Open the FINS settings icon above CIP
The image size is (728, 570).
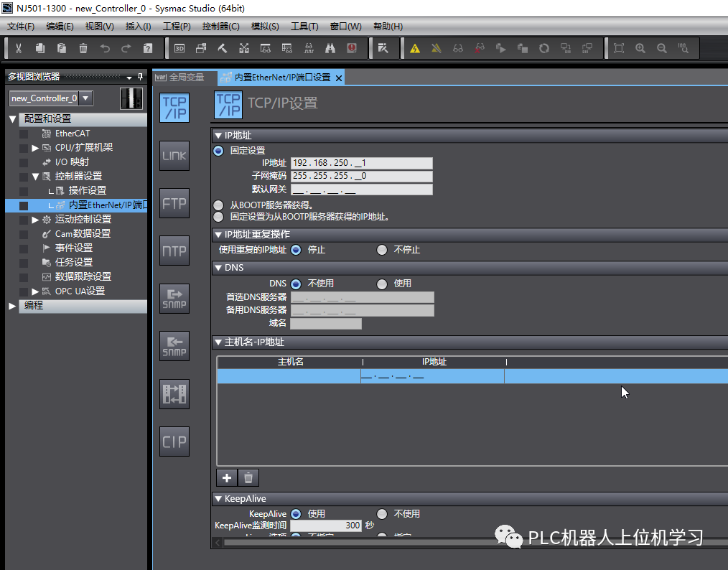click(x=174, y=393)
